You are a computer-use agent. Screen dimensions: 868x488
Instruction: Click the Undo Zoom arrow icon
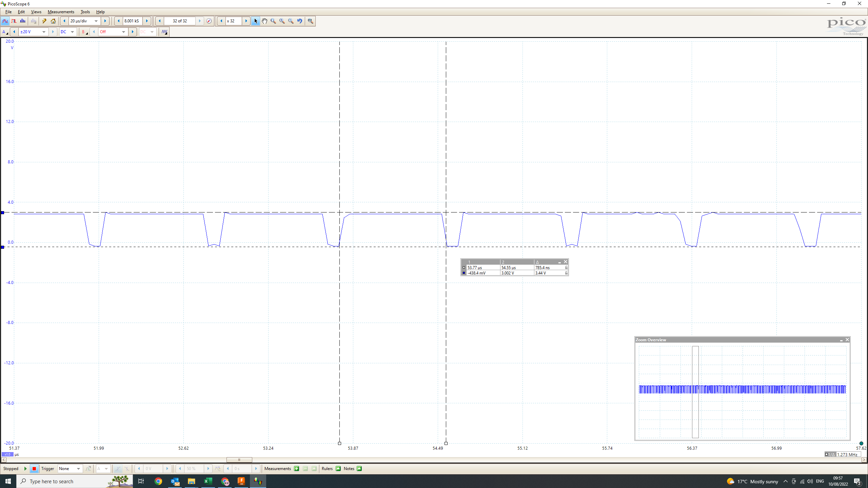click(x=300, y=21)
